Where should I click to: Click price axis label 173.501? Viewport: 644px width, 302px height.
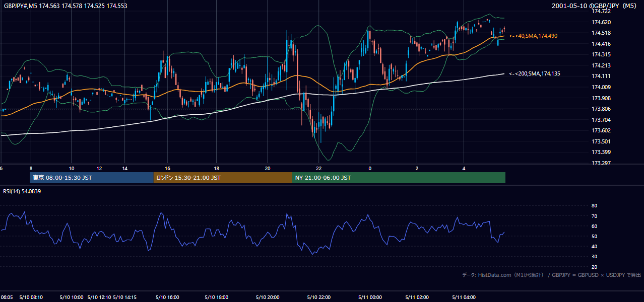tap(601, 141)
